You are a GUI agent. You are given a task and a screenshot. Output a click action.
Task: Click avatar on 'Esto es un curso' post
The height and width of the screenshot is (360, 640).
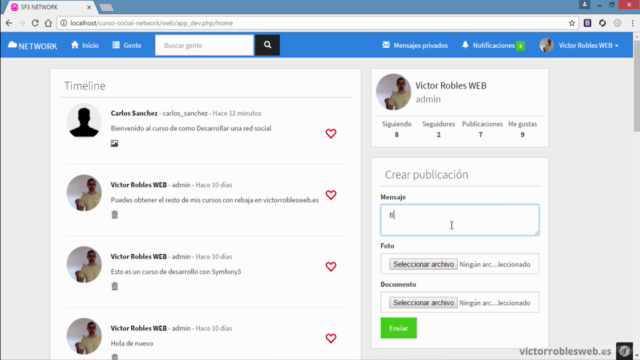click(x=84, y=264)
